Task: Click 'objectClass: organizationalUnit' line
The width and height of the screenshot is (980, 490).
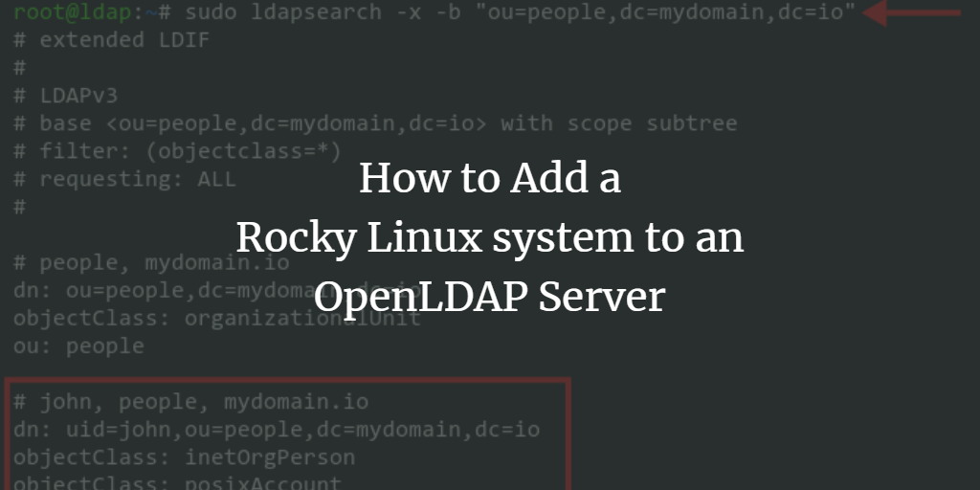Action: pyautogui.click(x=217, y=318)
